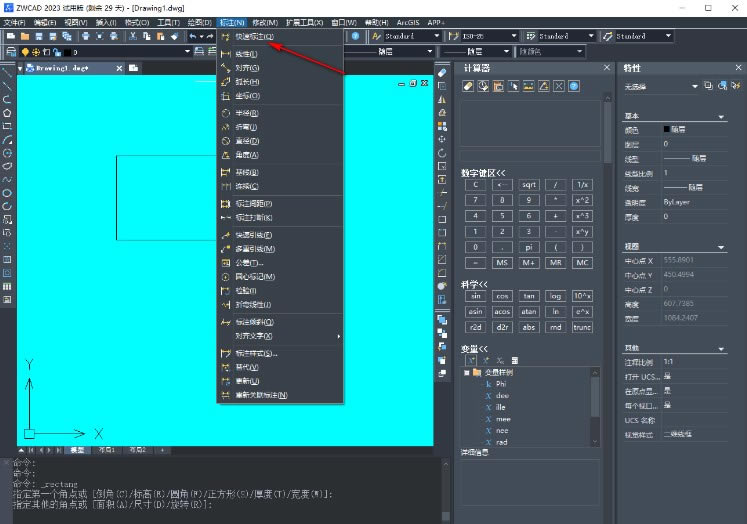Click the calculator input field
The image size is (747, 524).
[530, 156]
